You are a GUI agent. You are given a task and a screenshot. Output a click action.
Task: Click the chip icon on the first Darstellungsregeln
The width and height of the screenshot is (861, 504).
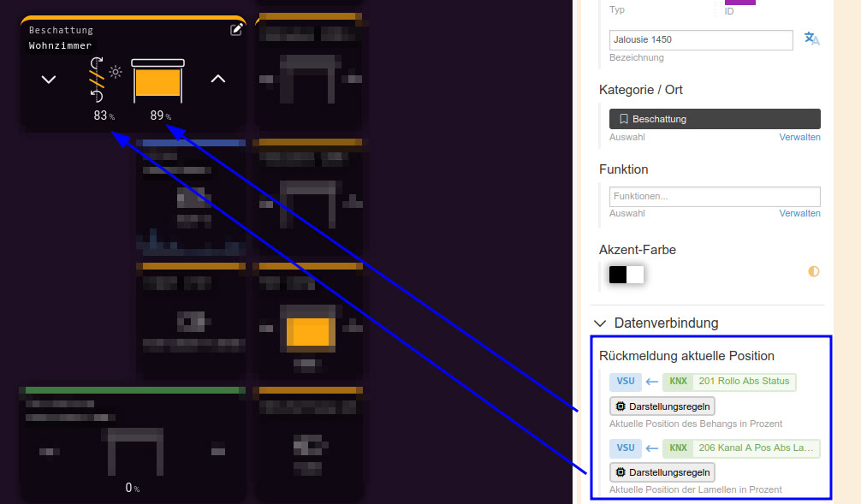tap(621, 406)
